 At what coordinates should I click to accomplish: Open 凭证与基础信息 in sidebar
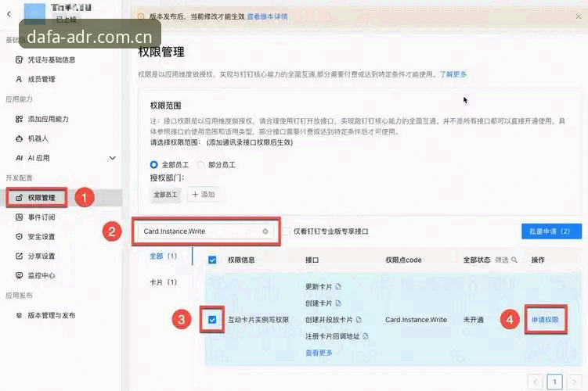point(45,59)
